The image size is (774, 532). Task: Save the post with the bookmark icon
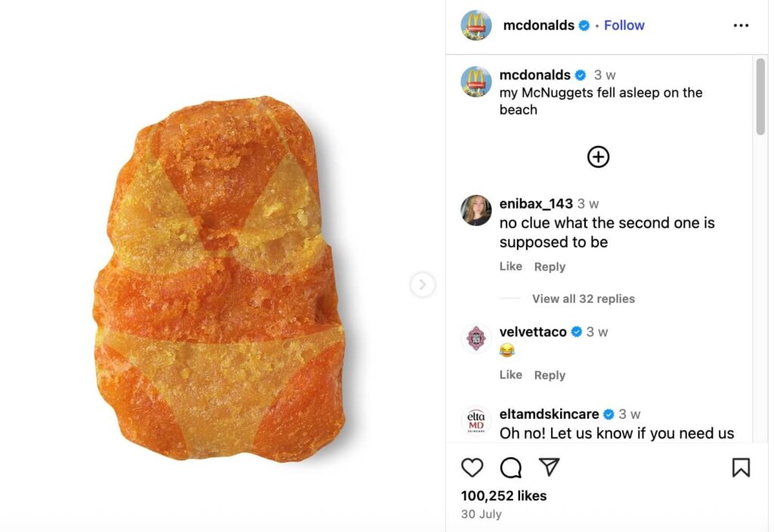tap(741, 469)
